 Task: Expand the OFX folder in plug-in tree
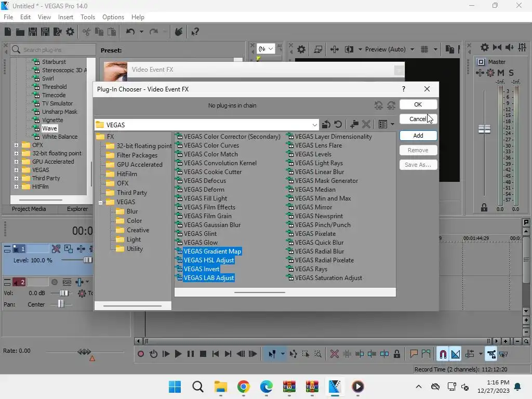coord(16,145)
